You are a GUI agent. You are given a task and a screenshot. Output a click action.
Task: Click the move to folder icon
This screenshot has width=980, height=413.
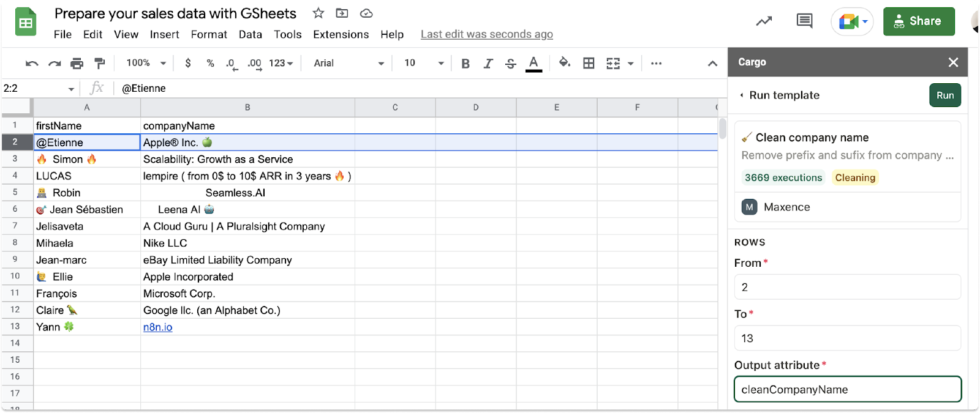click(342, 13)
